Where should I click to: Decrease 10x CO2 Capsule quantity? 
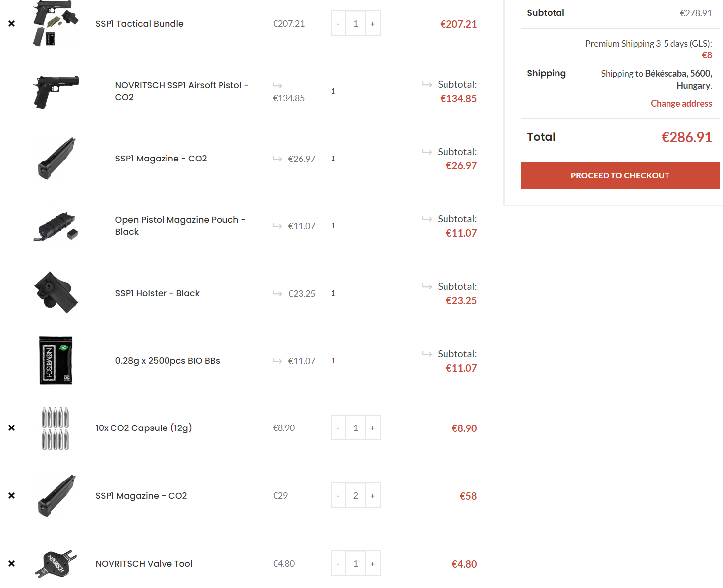[x=338, y=428]
